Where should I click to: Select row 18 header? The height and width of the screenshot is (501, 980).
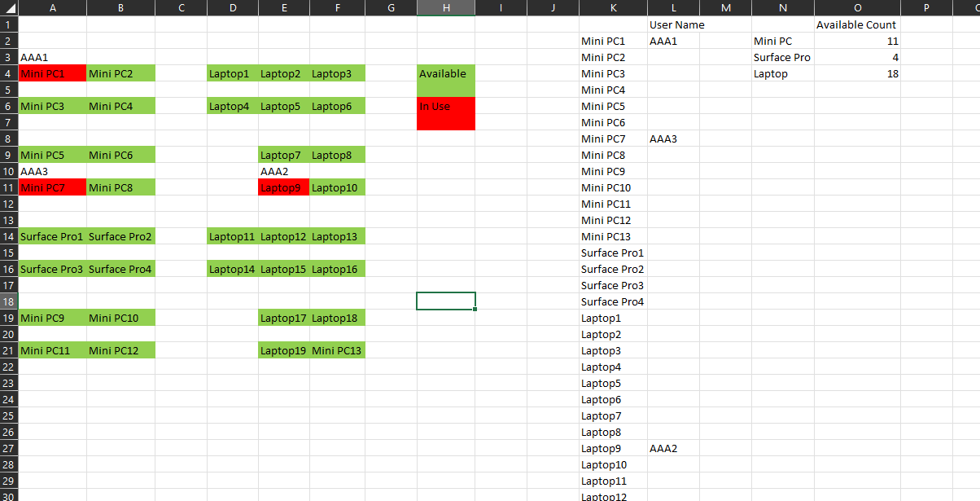click(x=9, y=301)
